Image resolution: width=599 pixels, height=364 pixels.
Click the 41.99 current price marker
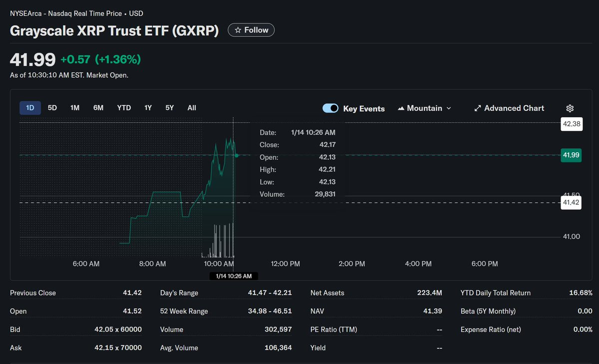(x=571, y=155)
